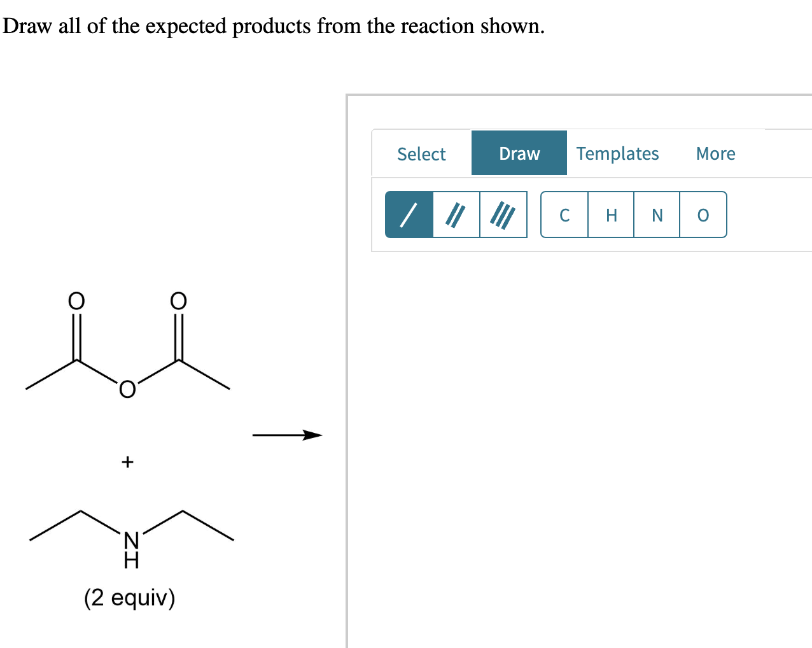Open the Templates tab
This screenshot has height=648, width=812.
pyautogui.click(x=617, y=153)
